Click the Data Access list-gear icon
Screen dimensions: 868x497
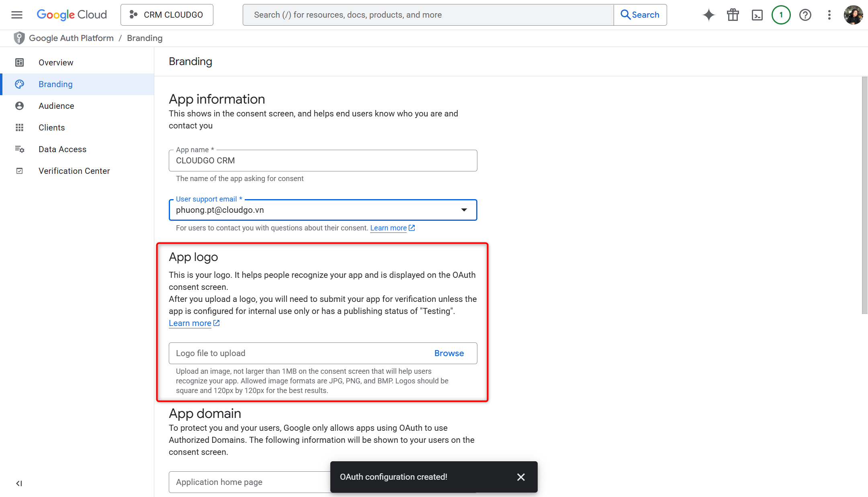click(20, 149)
